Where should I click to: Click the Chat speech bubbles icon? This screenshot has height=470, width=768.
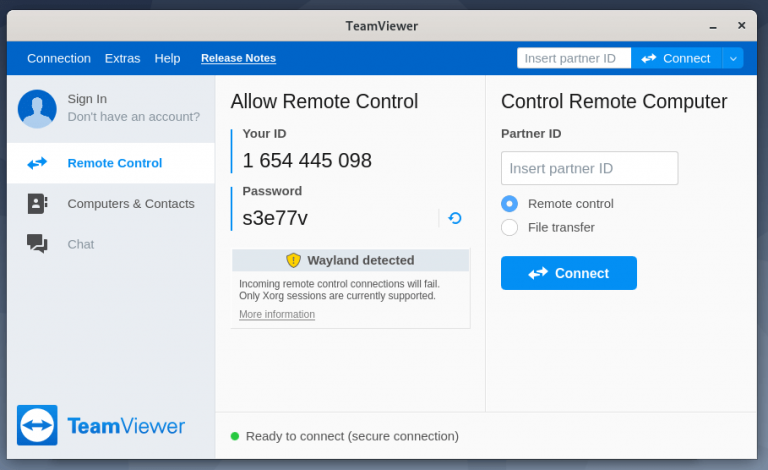(x=37, y=243)
